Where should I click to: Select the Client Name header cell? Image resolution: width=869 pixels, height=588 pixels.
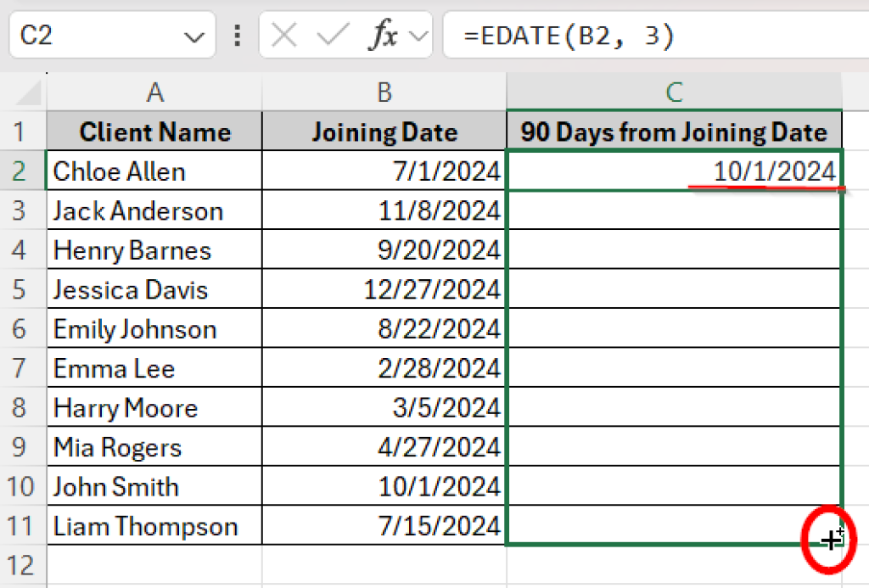click(x=154, y=132)
